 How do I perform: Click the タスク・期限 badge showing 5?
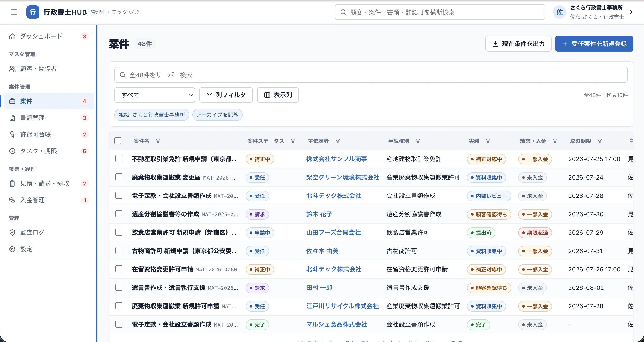pos(85,151)
